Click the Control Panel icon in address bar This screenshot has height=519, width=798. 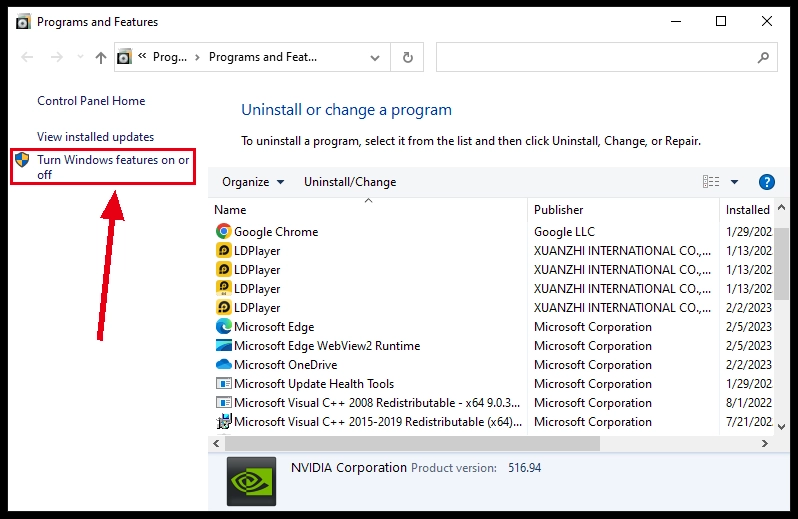click(x=124, y=57)
